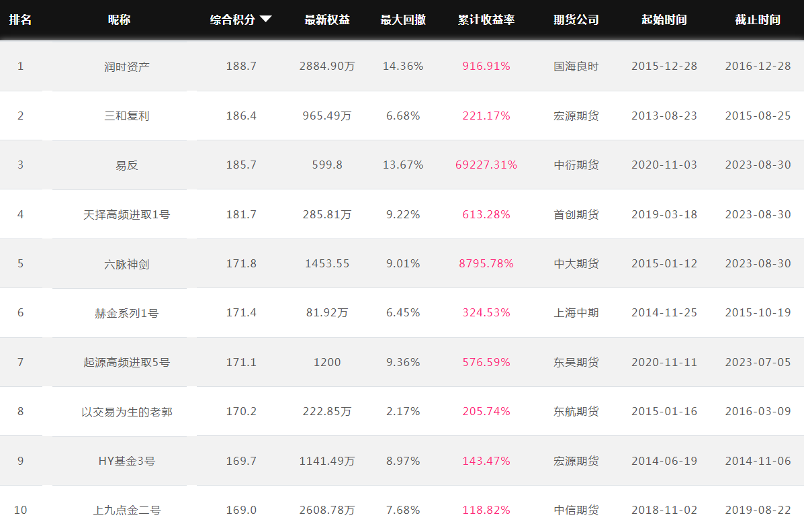The image size is (804, 532).
Task: Click start date 2020-11-03
Action: (x=664, y=165)
